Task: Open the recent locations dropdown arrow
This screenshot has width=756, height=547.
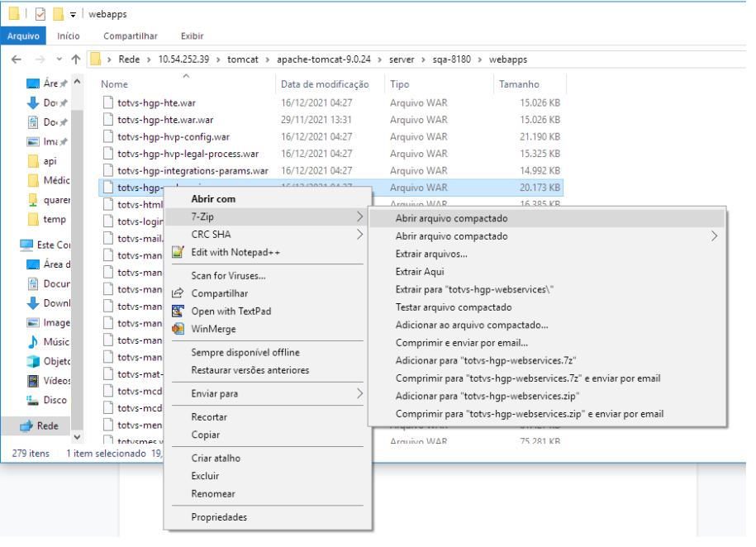Action: point(59,59)
